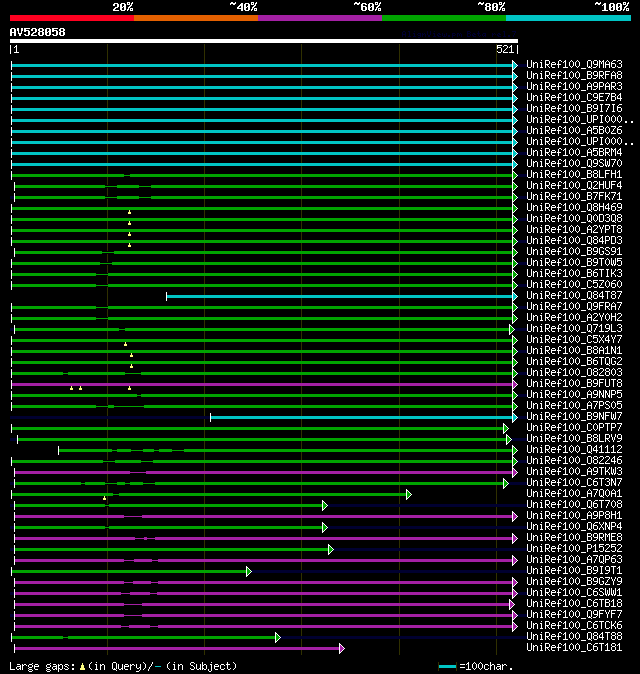
Task: Select the UniRef100_C6TB18 label
Action: pyautogui.click(x=574, y=604)
